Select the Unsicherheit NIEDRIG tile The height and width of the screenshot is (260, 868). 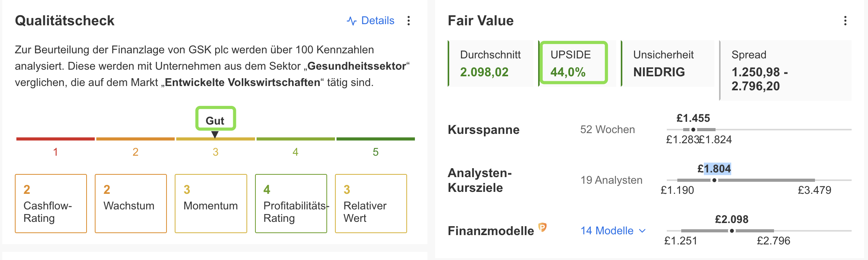click(x=668, y=63)
